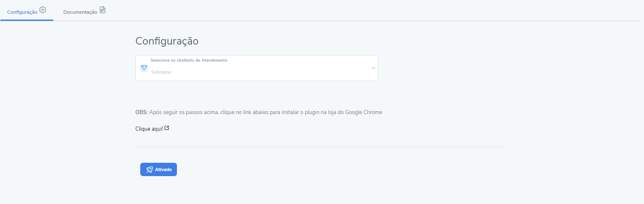Screen dimensions: 644x204
Task: Click the blue underline beneath Configuração tab
Action: coord(27,20)
